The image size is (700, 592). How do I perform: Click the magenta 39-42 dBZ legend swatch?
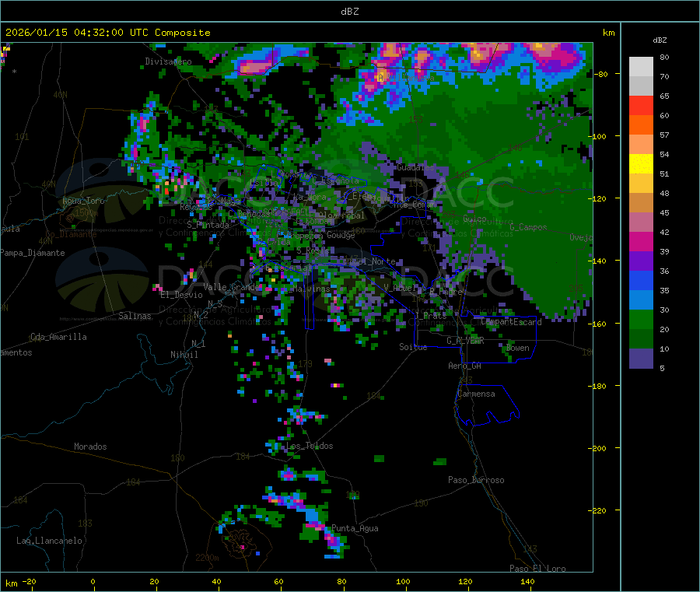[641, 241]
